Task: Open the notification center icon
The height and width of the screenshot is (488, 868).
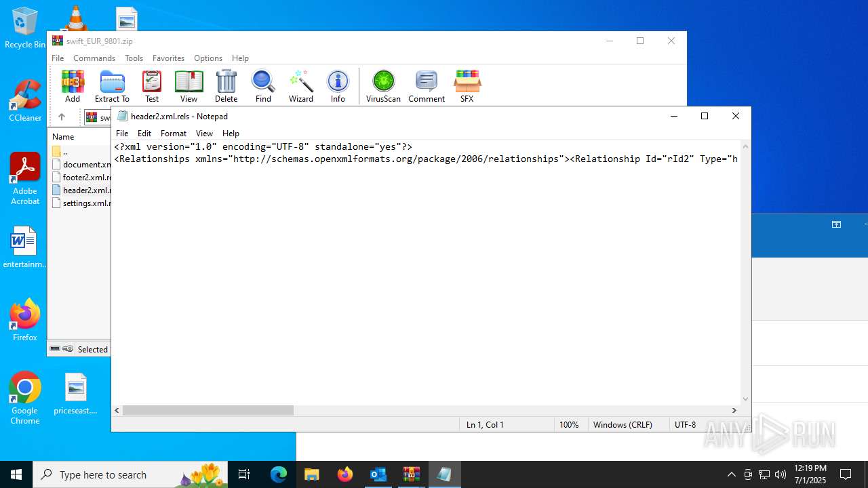Action: click(846, 474)
